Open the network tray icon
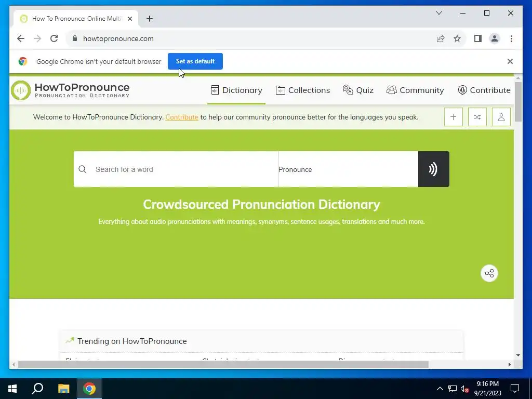This screenshot has height=399, width=532. click(453, 389)
